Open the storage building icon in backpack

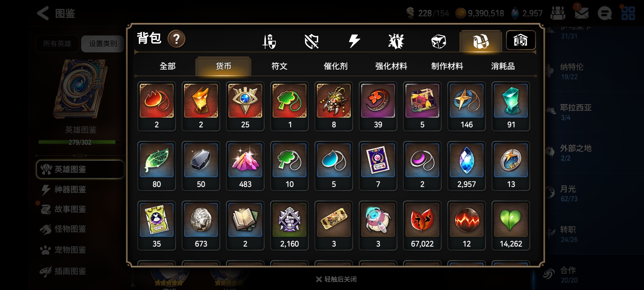coord(521,40)
